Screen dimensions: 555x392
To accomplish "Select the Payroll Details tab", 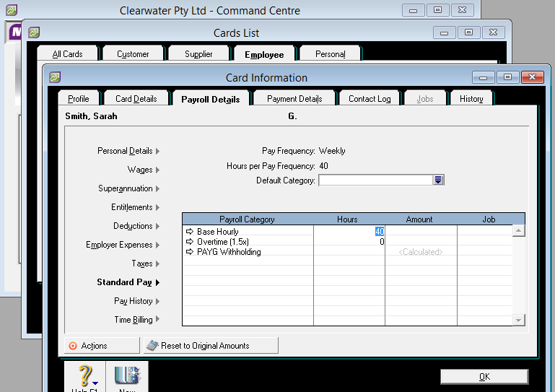I will [211, 99].
